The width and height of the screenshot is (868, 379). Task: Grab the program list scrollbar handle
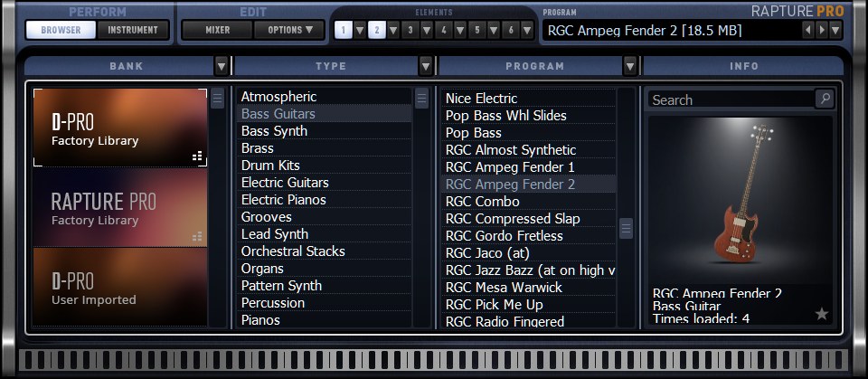tap(626, 228)
